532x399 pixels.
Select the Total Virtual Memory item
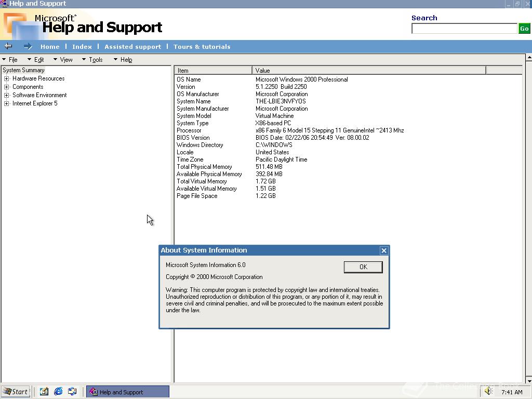[x=202, y=181]
